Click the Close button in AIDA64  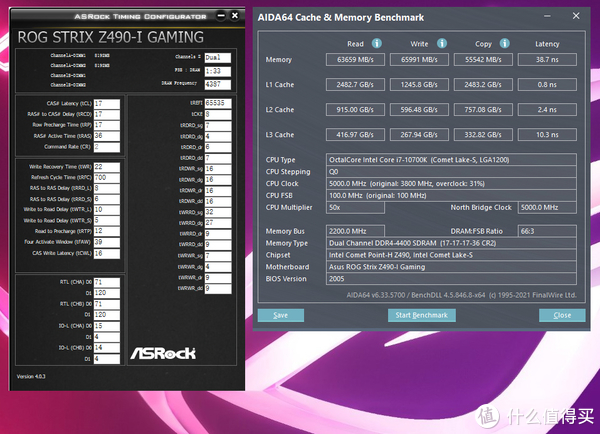(562, 315)
